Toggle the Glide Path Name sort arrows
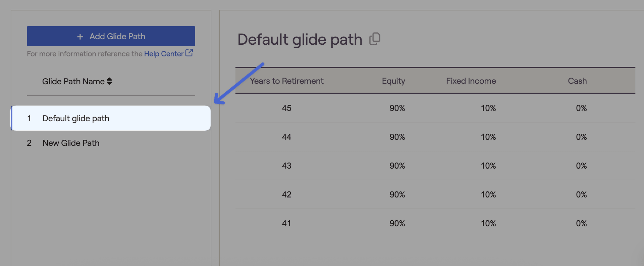644x266 pixels. [109, 81]
